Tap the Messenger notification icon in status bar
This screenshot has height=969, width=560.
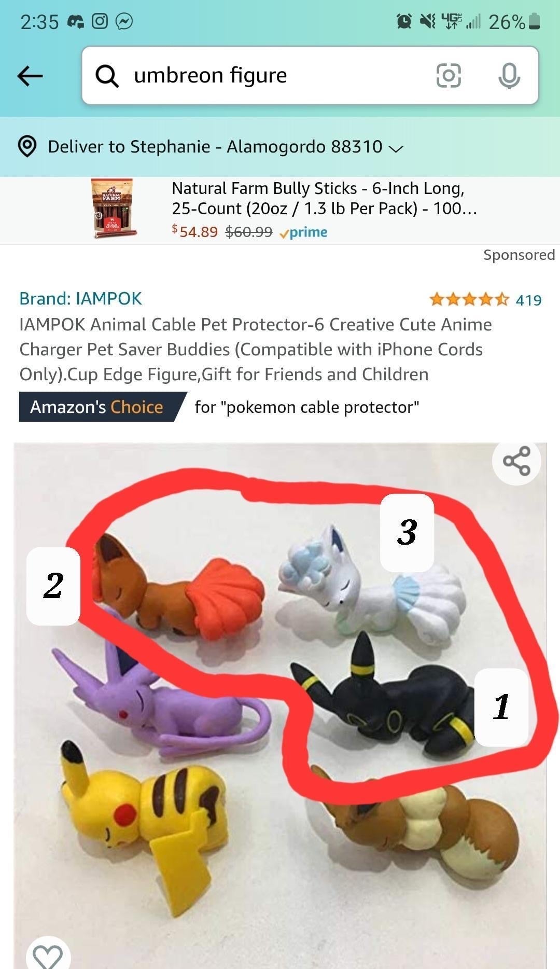coord(124,21)
